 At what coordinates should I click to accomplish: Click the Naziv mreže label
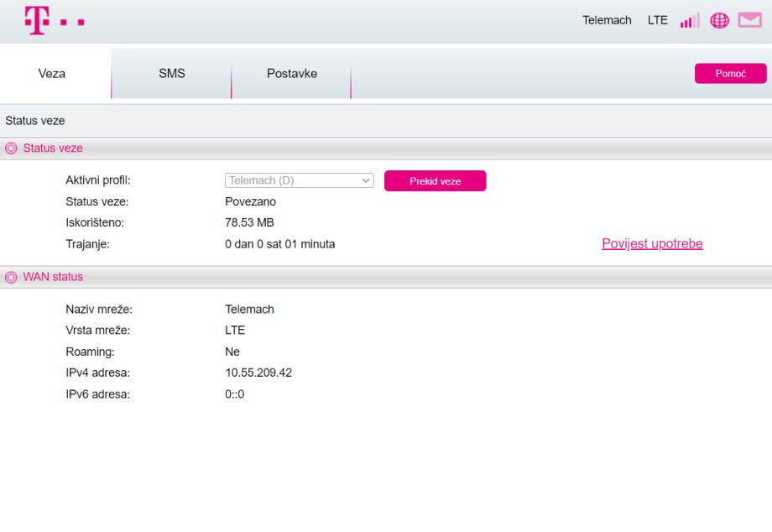(99, 309)
